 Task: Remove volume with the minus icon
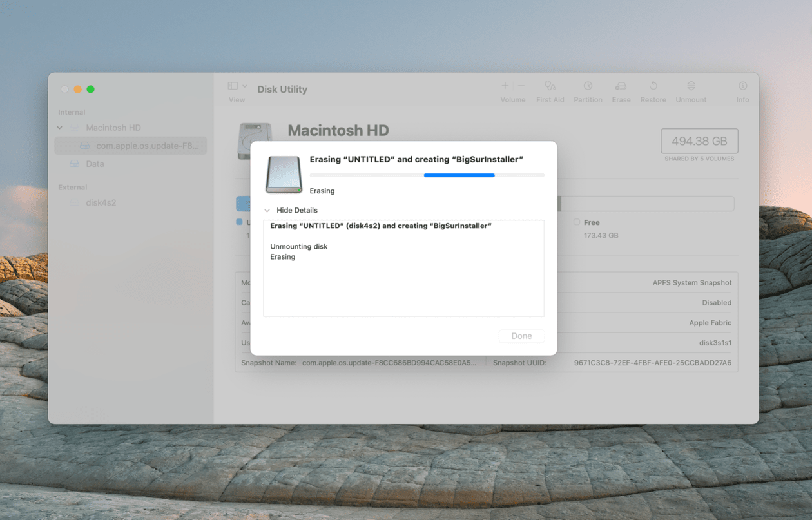pyautogui.click(x=521, y=86)
